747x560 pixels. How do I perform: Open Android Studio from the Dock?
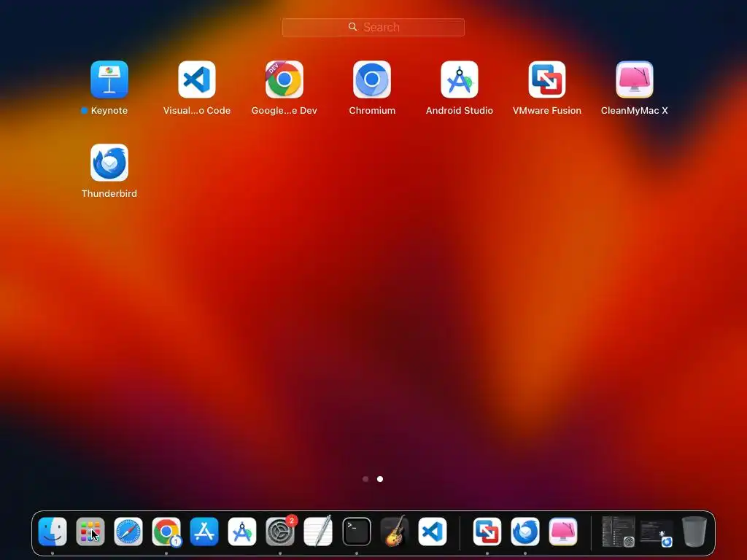point(242,532)
